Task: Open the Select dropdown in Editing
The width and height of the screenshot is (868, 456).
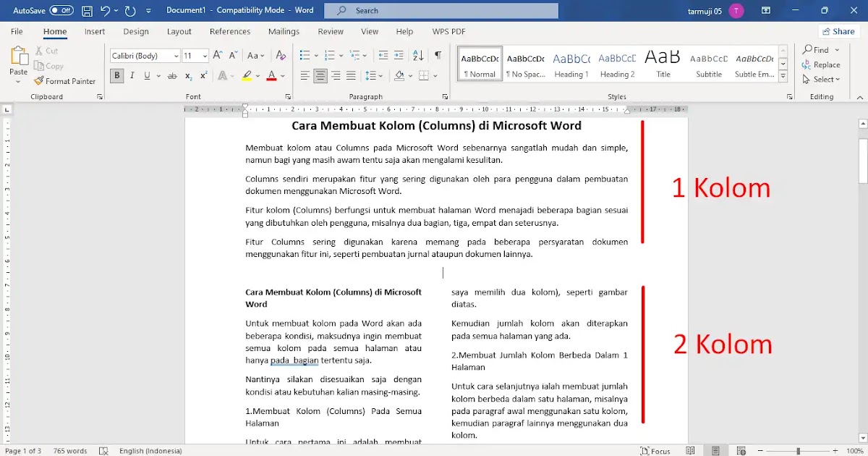Action: click(821, 80)
